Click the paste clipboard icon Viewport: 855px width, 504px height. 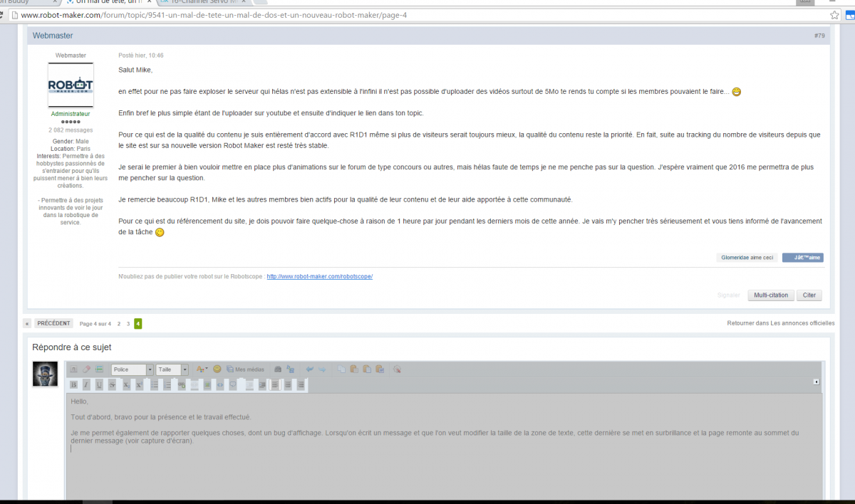[354, 369]
